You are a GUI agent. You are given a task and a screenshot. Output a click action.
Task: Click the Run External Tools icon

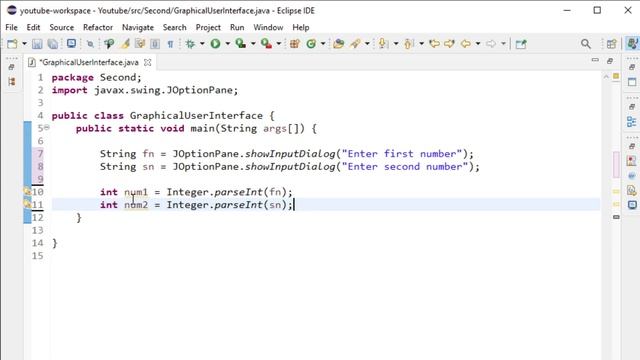(267, 44)
